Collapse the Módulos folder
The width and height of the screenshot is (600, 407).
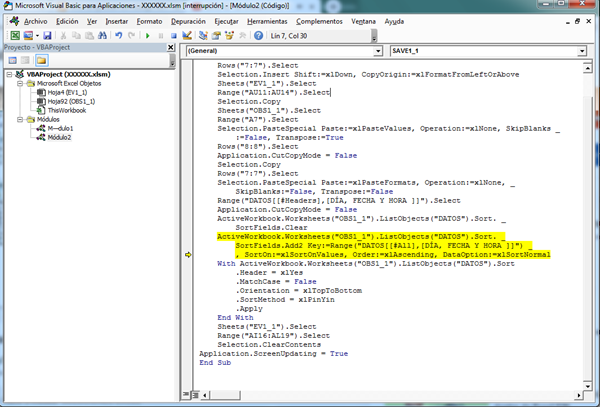[x=19, y=120]
